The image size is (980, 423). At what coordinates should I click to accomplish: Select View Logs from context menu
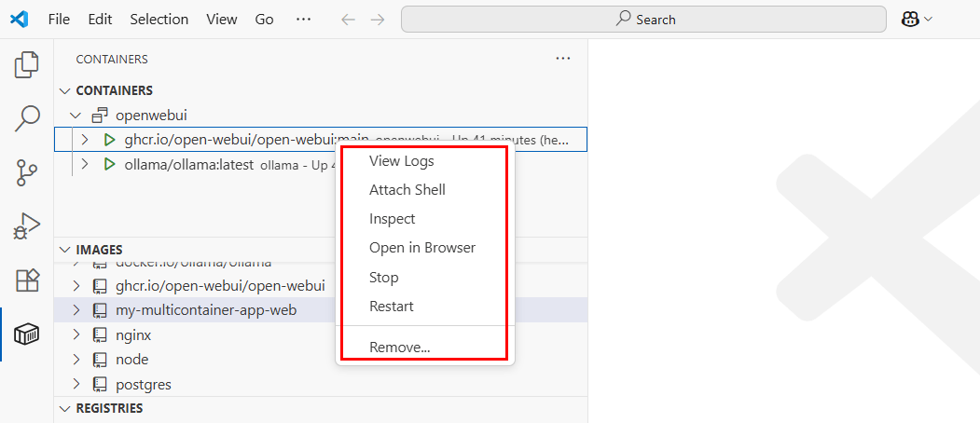point(401,160)
